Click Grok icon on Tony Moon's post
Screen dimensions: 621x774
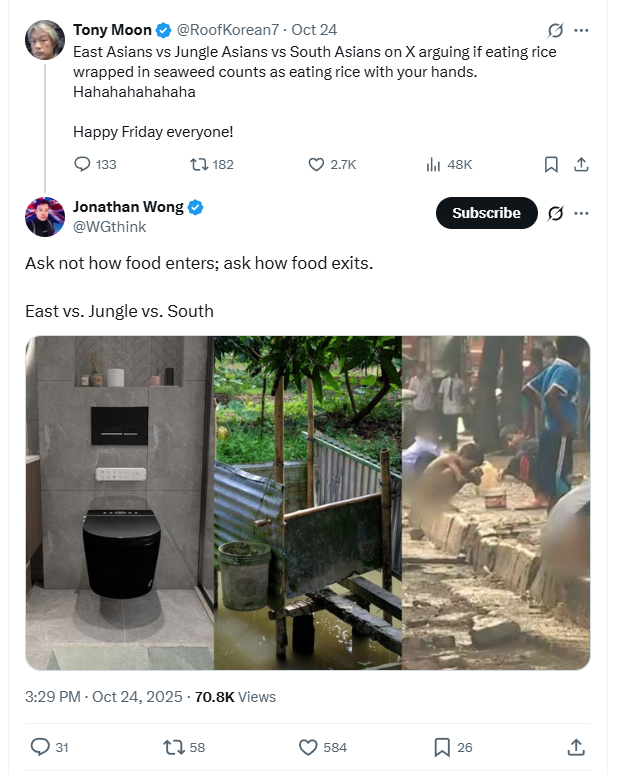click(555, 31)
